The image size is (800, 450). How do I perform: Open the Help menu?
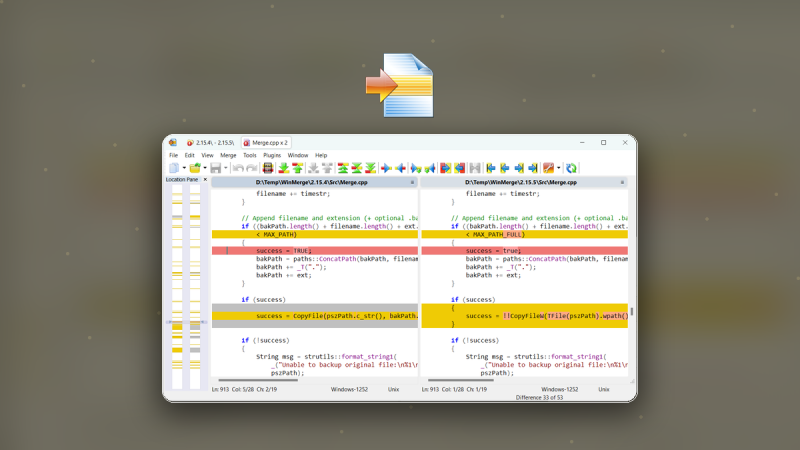pyautogui.click(x=321, y=155)
